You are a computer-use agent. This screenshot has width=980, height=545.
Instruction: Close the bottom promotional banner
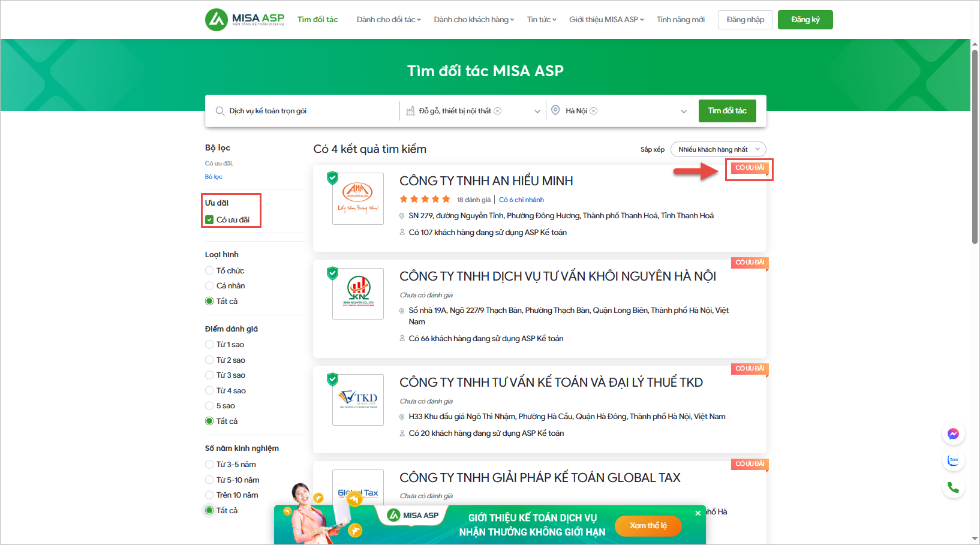click(698, 513)
